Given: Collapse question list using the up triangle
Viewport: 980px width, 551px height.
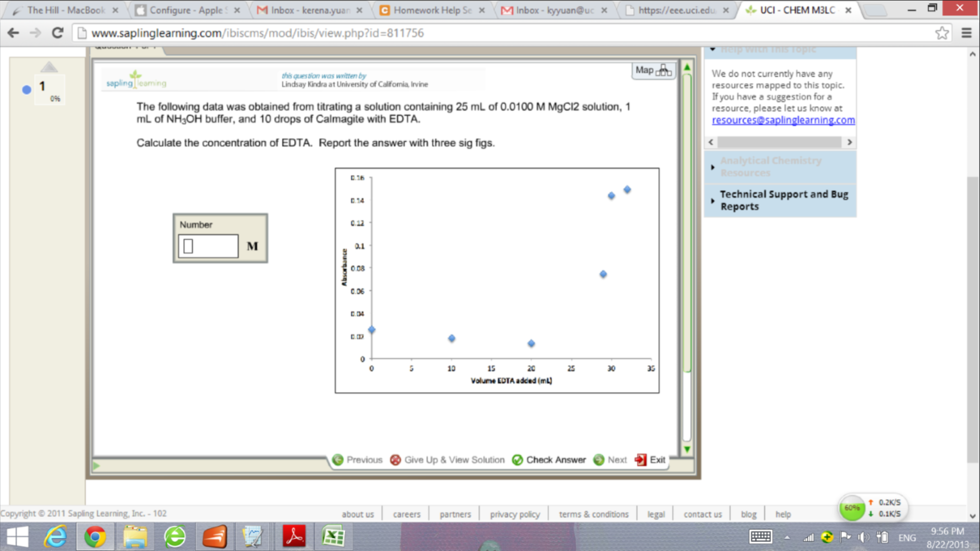Looking at the screenshot, I should tap(49, 67).
